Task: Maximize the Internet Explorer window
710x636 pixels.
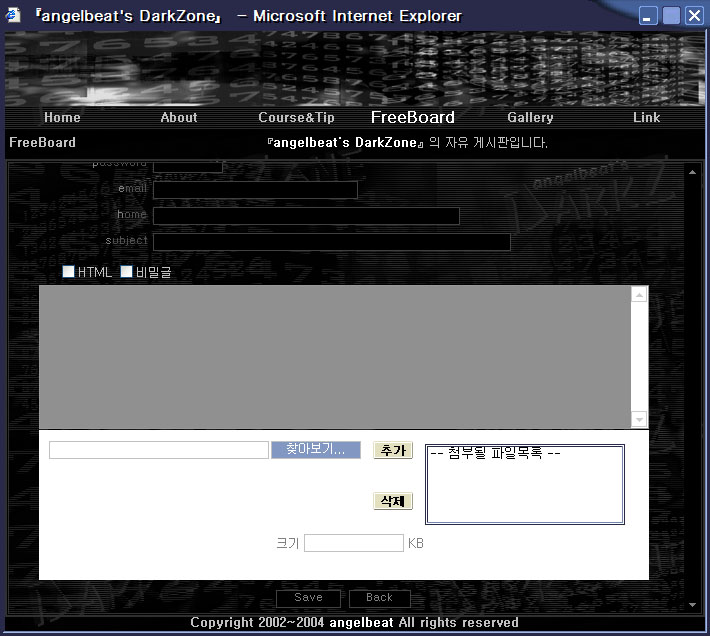Action: tap(671, 16)
